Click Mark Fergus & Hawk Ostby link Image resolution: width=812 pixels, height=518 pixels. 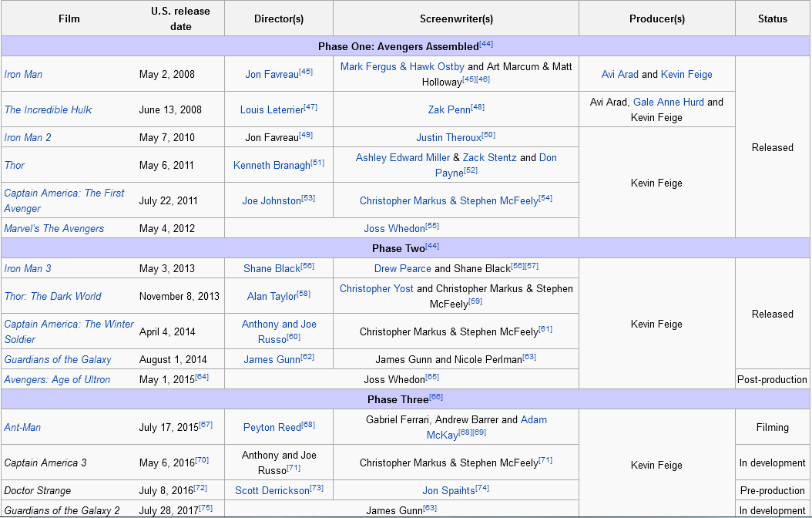point(402,66)
